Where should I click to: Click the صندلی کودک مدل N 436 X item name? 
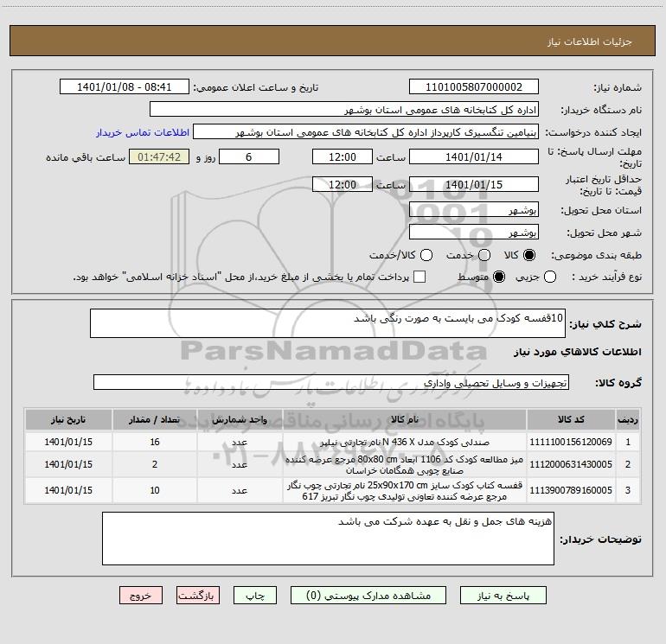405,442
